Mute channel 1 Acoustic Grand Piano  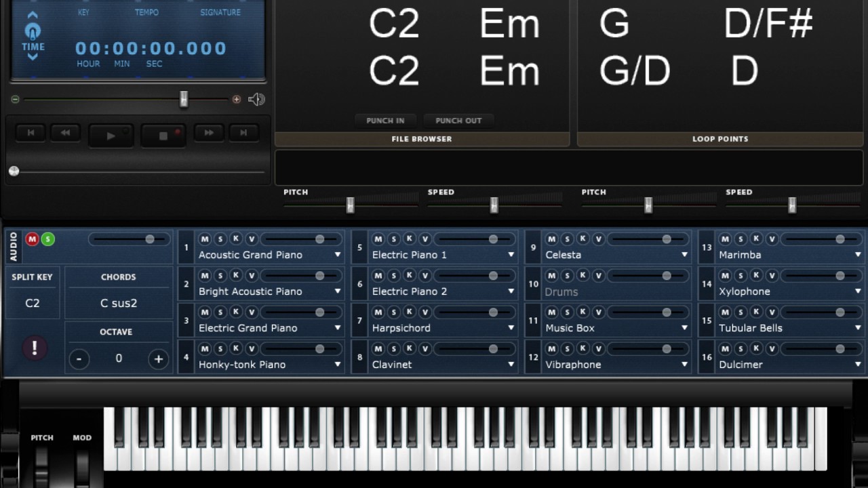tap(205, 239)
